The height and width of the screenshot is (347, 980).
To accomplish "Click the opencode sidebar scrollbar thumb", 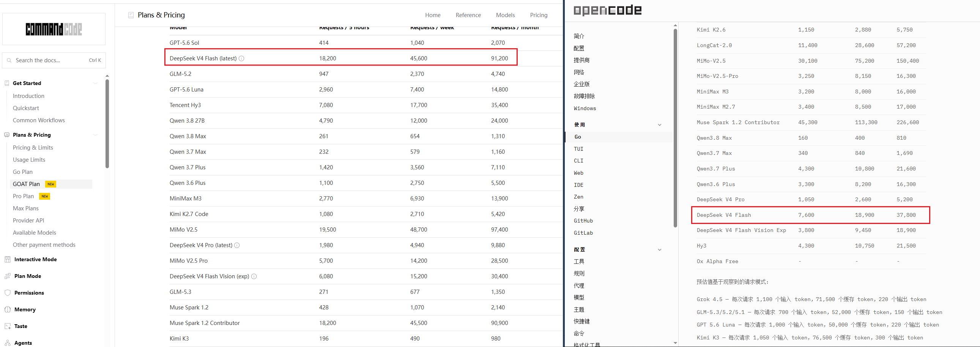I will pyautogui.click(x=675, y=128).
